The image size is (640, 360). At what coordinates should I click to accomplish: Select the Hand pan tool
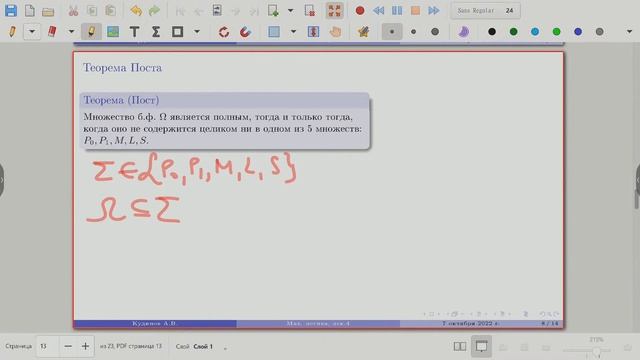coord(335,32)
